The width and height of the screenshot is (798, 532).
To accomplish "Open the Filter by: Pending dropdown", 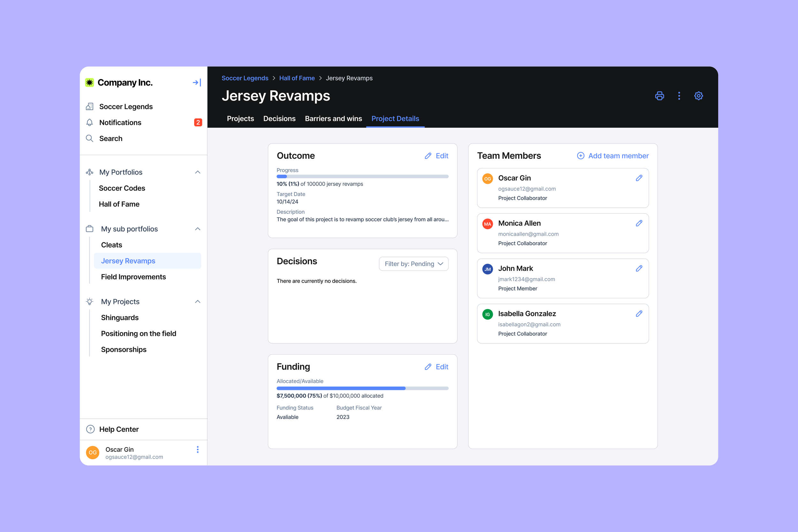I will click(x=414, y=264).
